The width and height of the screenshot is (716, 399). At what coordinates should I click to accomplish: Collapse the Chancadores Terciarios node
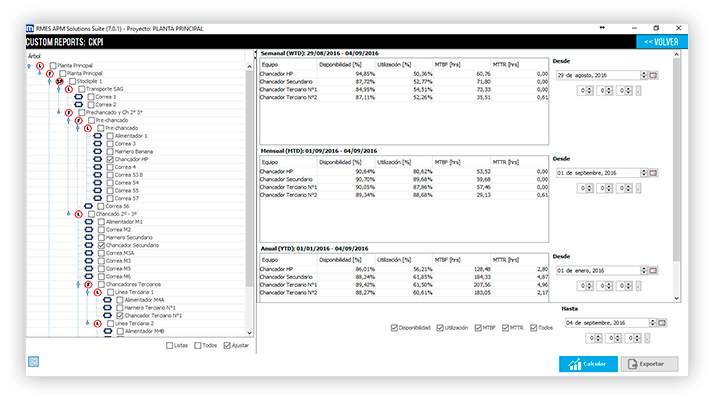(x=78, y=284)
